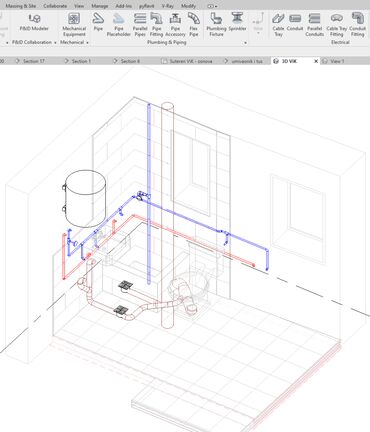Open the Manage ribbon tab
The image size is (370, 432).
click(x=100, y=6)
